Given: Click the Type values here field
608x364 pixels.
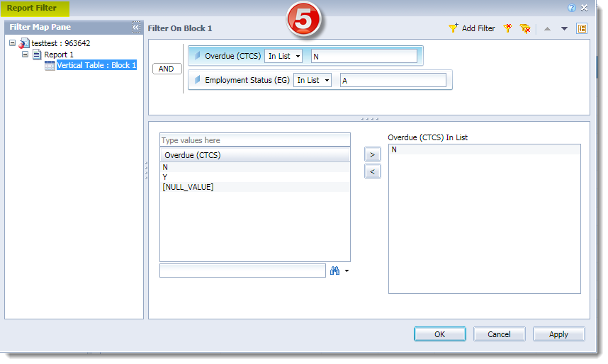Looking at the screenshot, I should tap(255, 140).
